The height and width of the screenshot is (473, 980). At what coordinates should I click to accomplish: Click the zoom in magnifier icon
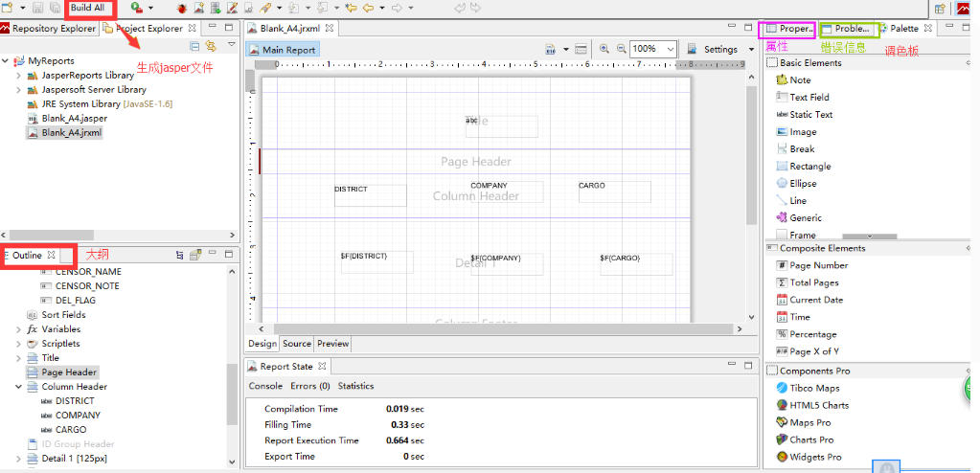pos(604,49)
